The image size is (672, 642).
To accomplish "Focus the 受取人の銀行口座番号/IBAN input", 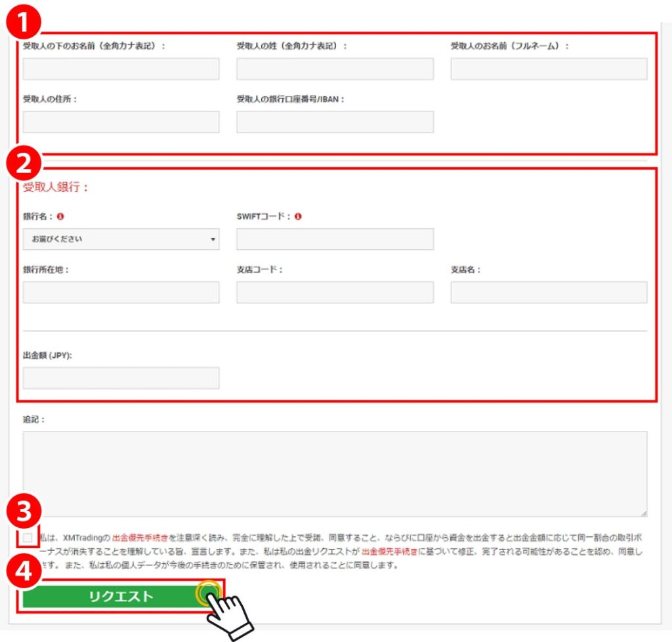I will click(335, 122).
